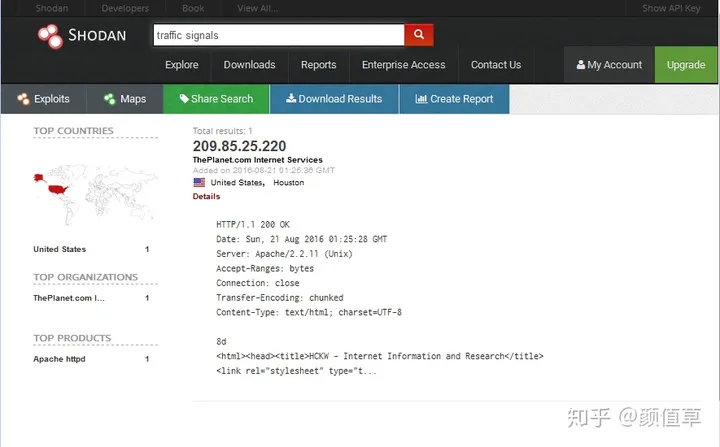Click the HTTP/1.1 200 OK line
Viewport: 720px width, 447px height.
(x=253, y=224)
